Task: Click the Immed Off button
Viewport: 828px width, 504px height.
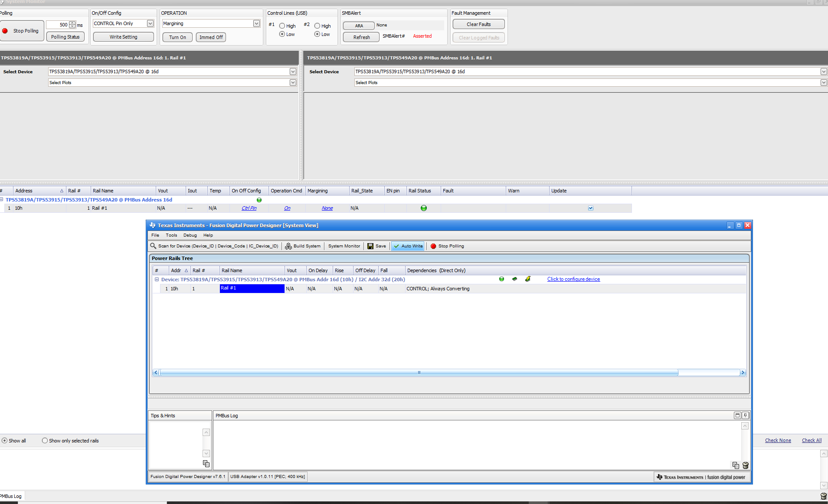Action: click(x=211, y=37)
